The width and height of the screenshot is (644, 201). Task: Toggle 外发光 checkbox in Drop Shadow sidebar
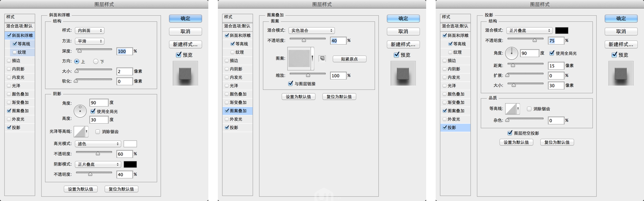tap(445, 119)
